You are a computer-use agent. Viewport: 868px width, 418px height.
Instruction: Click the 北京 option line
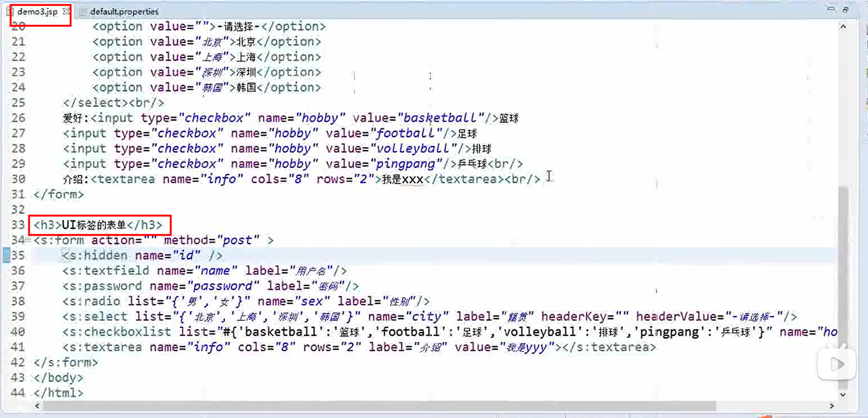point(206,42)
